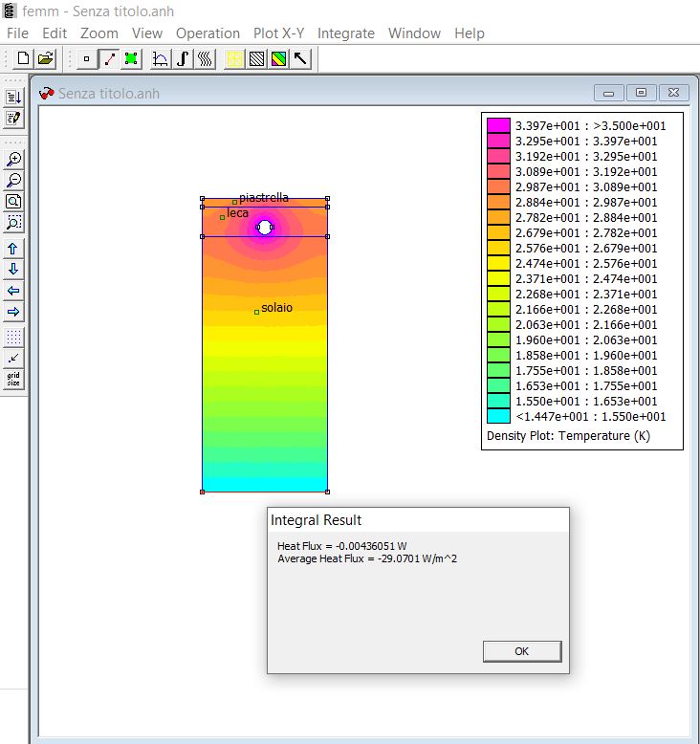Zoom out with the magnifier minus icon
The height and width of the screenshot is (744, 700).
click(x=13, y=180)
